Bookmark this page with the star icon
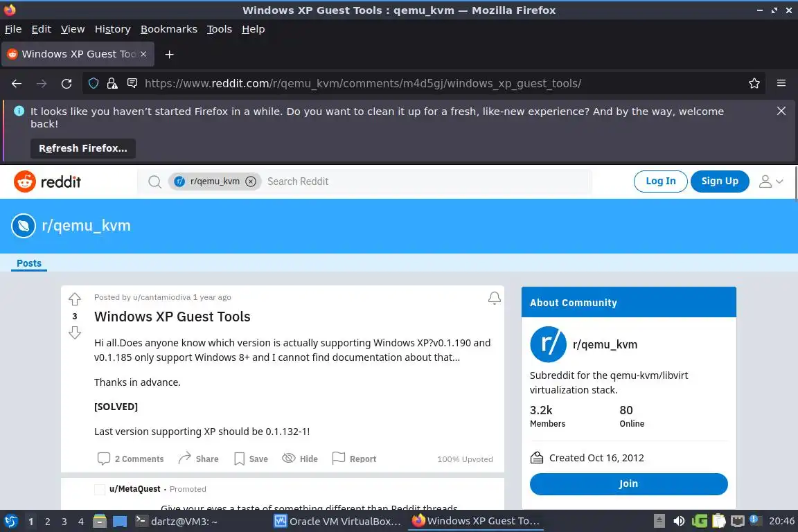The image size is (798, 532). [754, 83]
